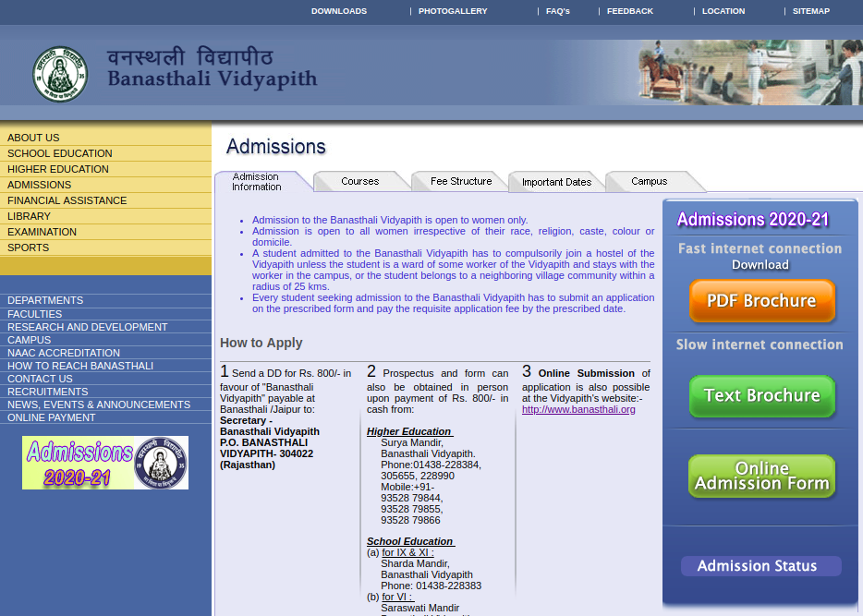The height and width of the screenshot is (616, 863).
Task: Open ONLINE PAYMENT link
Action: click(x=51, y=417)
